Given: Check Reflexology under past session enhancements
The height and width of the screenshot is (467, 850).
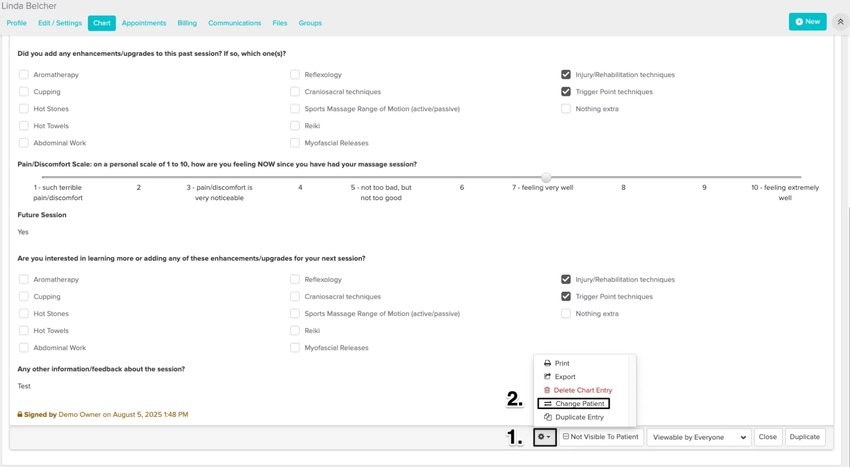Looking at the screenshot, I should click(x=295, y=75).
